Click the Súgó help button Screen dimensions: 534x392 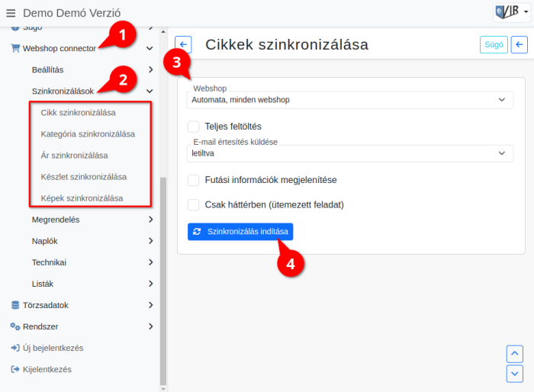pyautogui.click(x=494, y=45)
